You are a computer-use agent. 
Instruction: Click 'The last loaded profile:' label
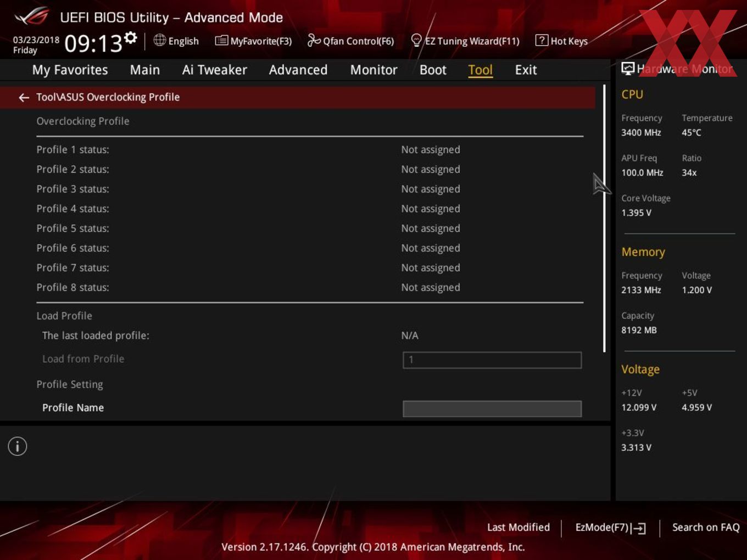click(96, 335)
